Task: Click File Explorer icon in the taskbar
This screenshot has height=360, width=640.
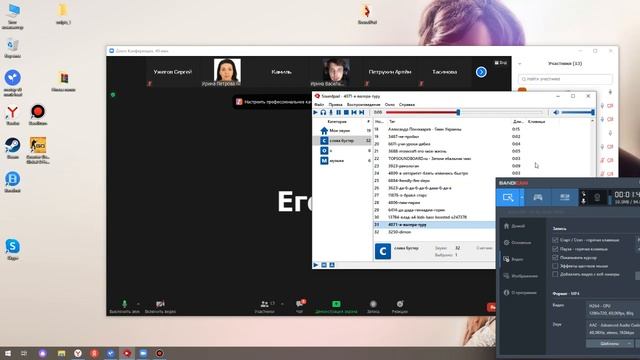Action: (x=61, y=353)
